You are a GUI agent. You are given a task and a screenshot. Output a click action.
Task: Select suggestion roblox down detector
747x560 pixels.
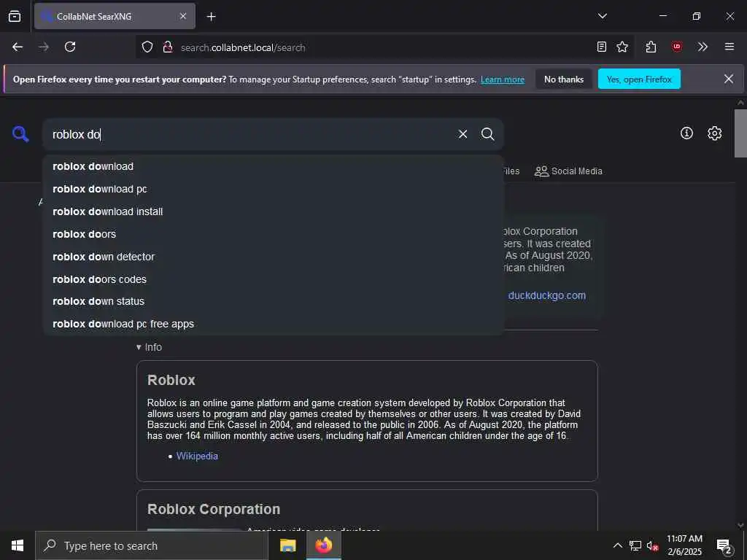(x=274, y=257)
